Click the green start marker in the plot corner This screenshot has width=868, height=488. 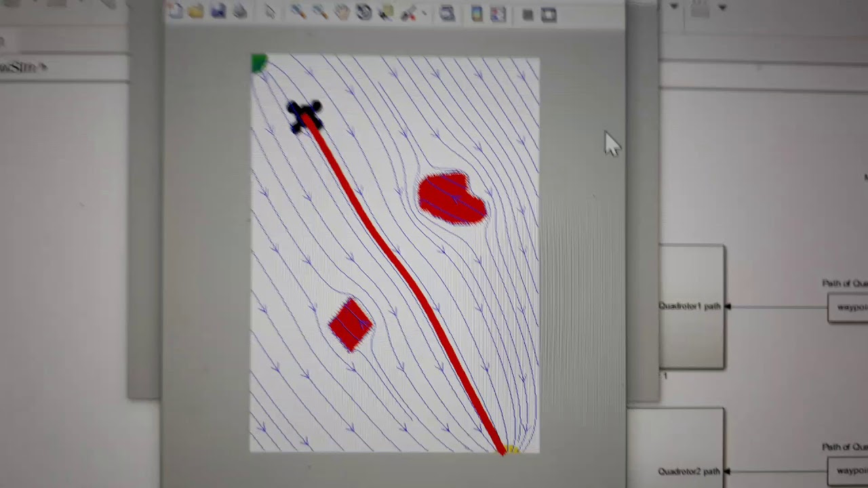[258, 63]
